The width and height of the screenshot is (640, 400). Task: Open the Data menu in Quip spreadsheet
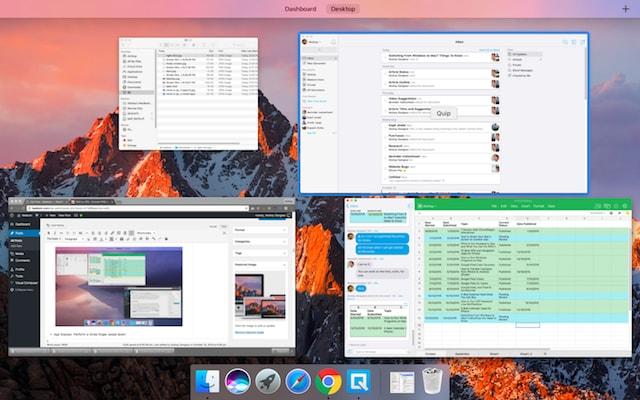click(551, 206)
